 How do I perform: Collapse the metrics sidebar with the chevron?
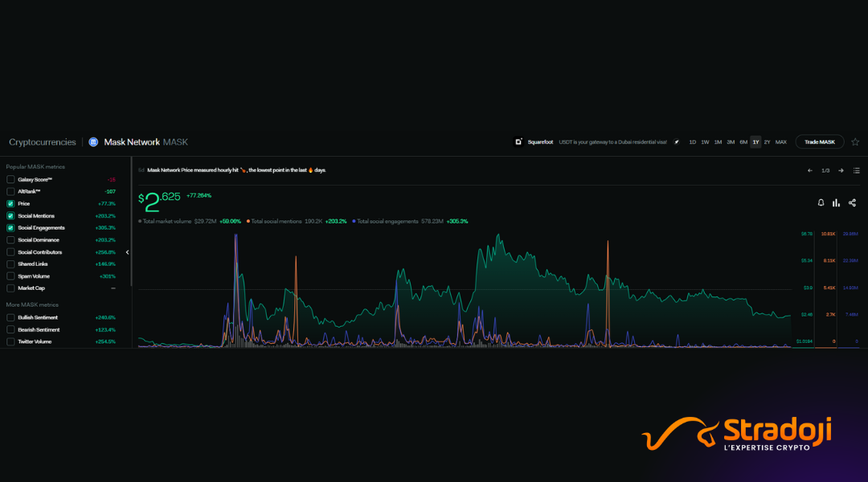tap(127, 252)
